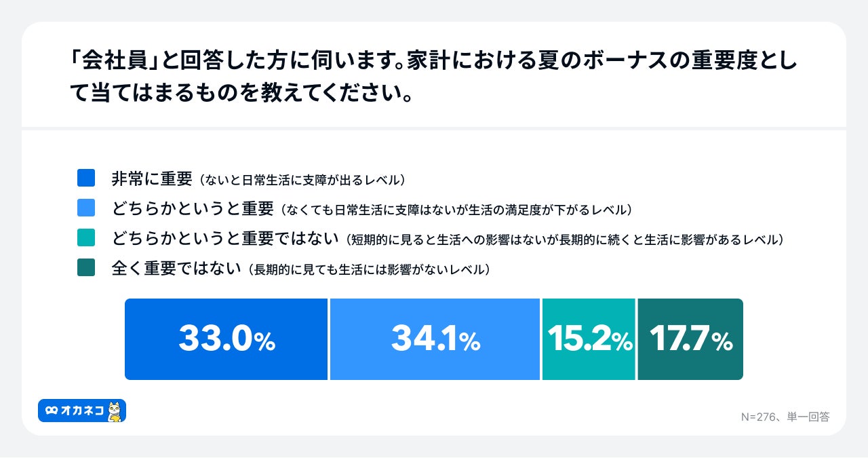The image size is (868, 458).
Task: Click the N=276、単一回答 footnote
Action: click(x=785, y=417)
